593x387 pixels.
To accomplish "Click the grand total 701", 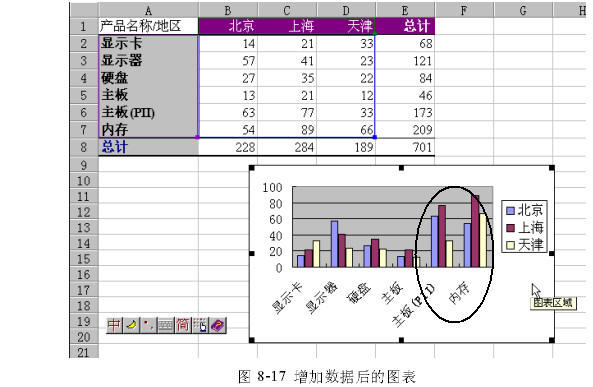I will (405, 147).
